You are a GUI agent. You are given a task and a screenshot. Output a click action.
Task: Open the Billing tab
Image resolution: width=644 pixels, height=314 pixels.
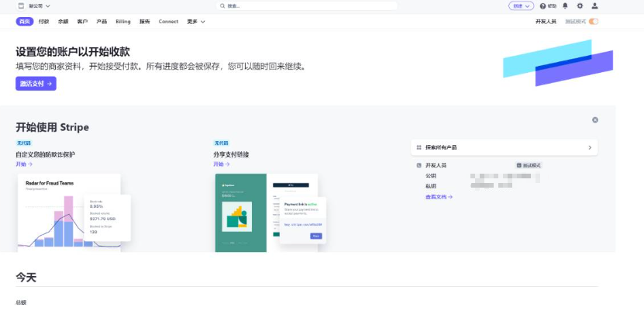point(123,22)
